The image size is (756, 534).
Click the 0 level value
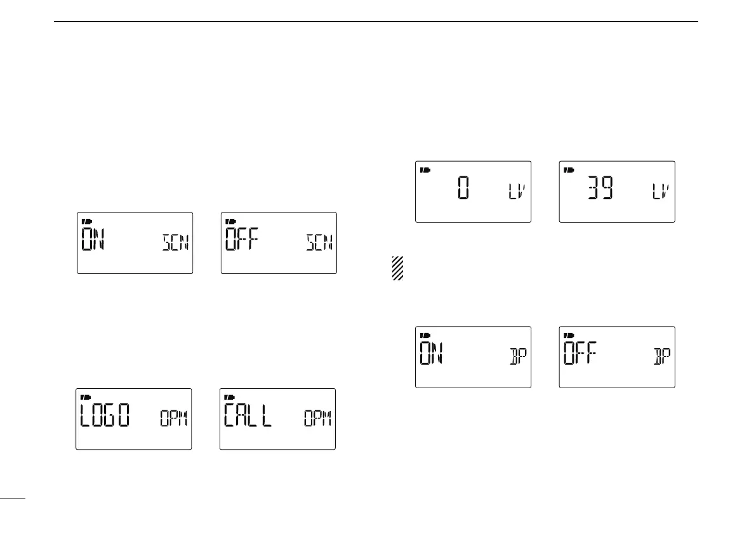463,188
